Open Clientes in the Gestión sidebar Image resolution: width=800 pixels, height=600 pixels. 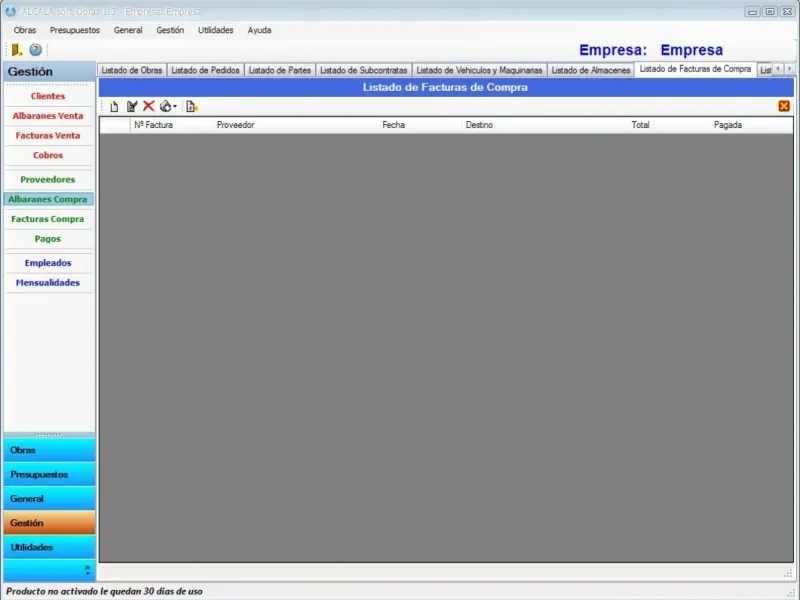pyautogui.click(x=48, y=96)
